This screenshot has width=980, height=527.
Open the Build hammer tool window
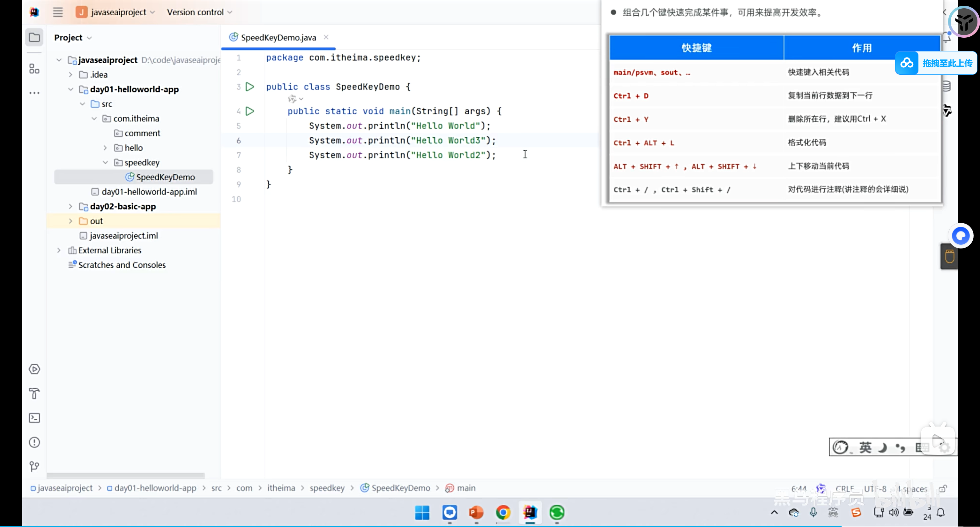pos(34,393)
